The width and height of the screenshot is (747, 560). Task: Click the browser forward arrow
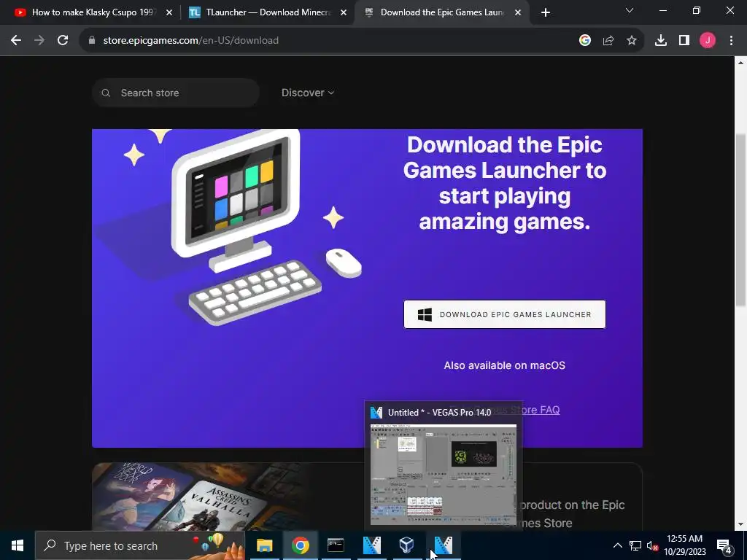39,41
